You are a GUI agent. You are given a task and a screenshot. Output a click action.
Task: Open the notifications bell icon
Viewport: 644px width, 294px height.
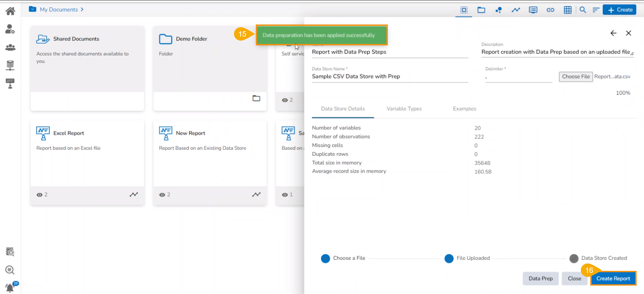[10, 287]
